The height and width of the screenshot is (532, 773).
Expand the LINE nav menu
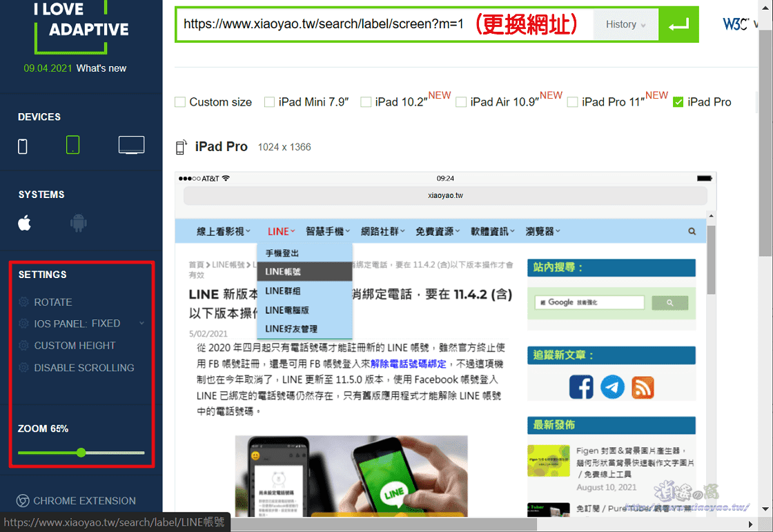point(281,231)
